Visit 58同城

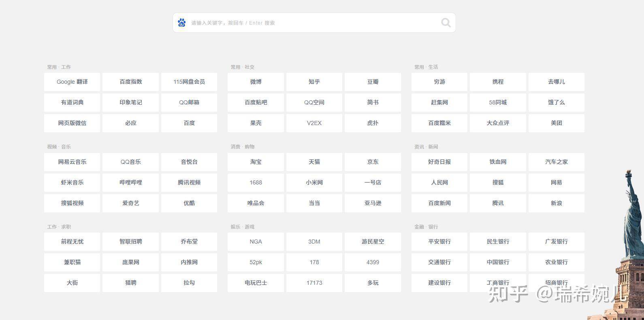click(498, 102)
